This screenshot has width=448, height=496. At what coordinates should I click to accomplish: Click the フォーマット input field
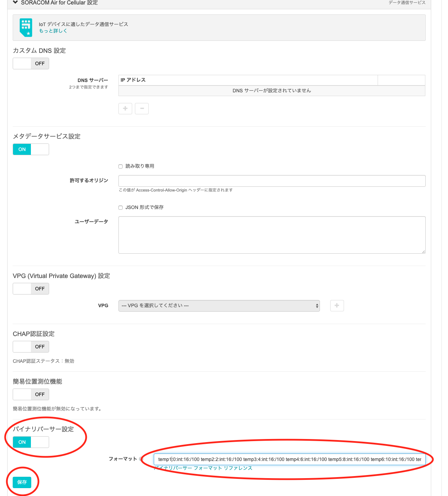point(289,459)
